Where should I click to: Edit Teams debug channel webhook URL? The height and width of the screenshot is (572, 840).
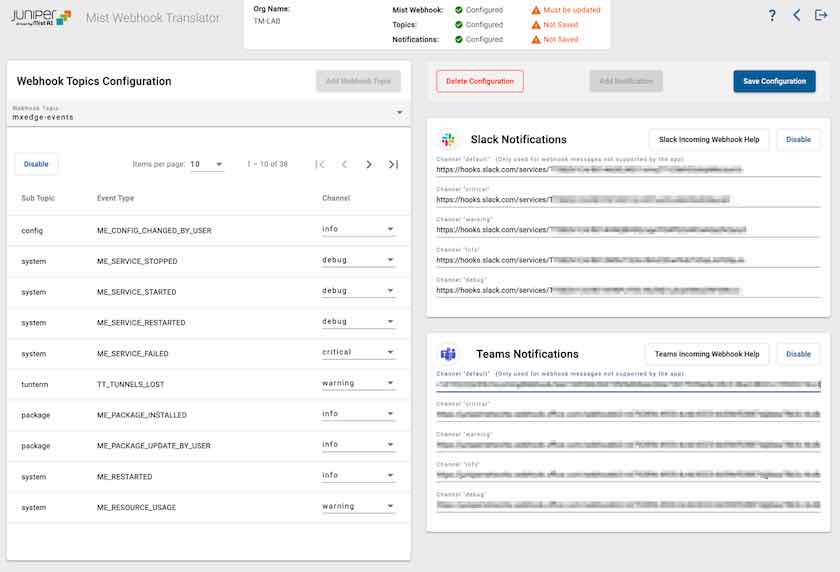pyautogui.click(x=628, y=505)
